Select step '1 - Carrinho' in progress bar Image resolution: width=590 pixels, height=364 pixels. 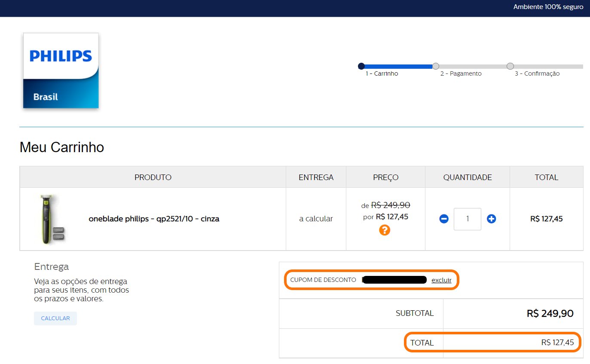pyautogui.click(x=382, y=73)
